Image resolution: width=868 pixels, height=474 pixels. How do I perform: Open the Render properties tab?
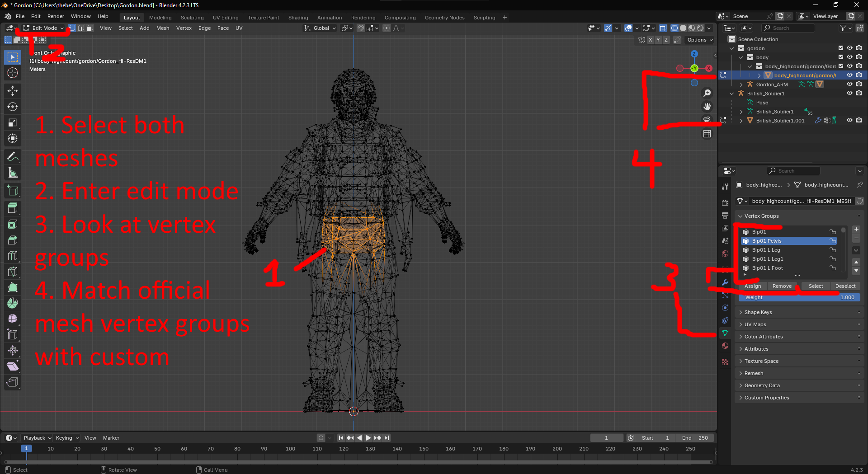725,202
